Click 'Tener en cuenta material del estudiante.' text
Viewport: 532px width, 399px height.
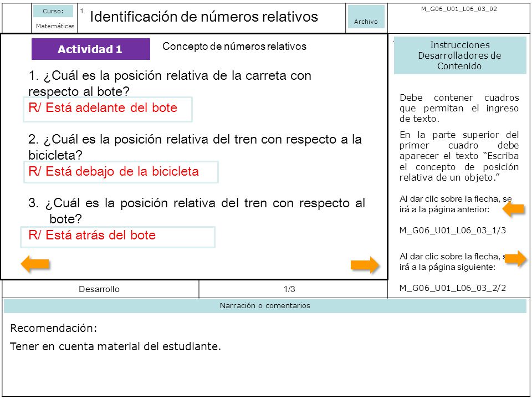click(x=115, y=346)
